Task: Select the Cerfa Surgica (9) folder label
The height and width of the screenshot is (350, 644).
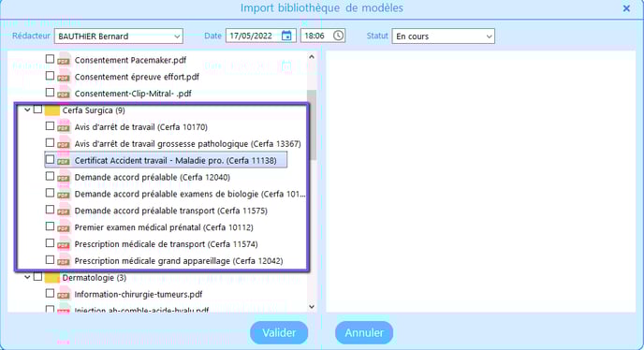Action: point(94,110)
